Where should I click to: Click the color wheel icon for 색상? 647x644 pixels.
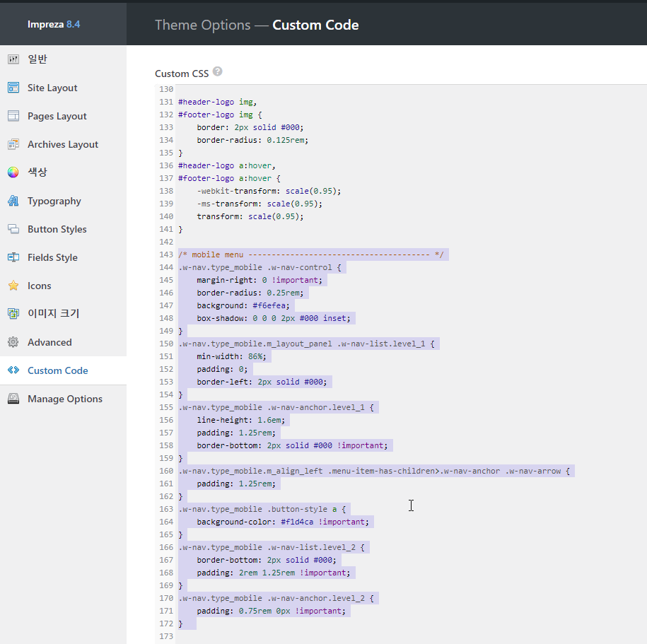click(13, 172)
